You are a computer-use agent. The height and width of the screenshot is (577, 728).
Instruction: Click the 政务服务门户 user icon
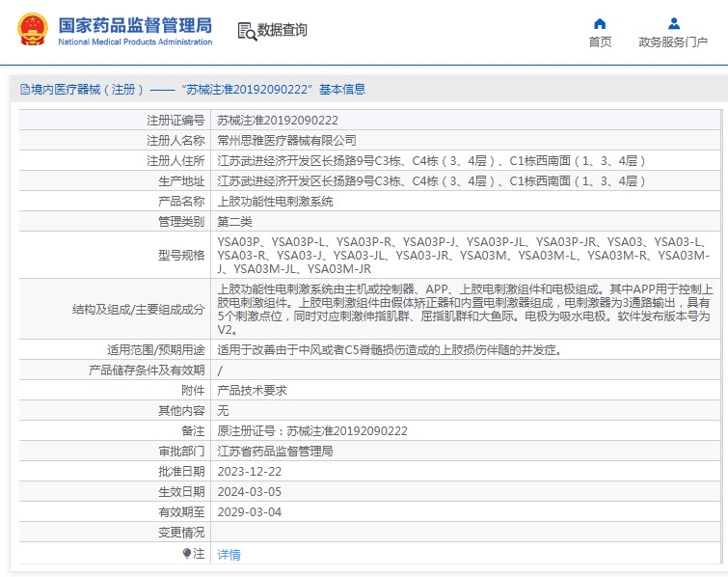674,23
